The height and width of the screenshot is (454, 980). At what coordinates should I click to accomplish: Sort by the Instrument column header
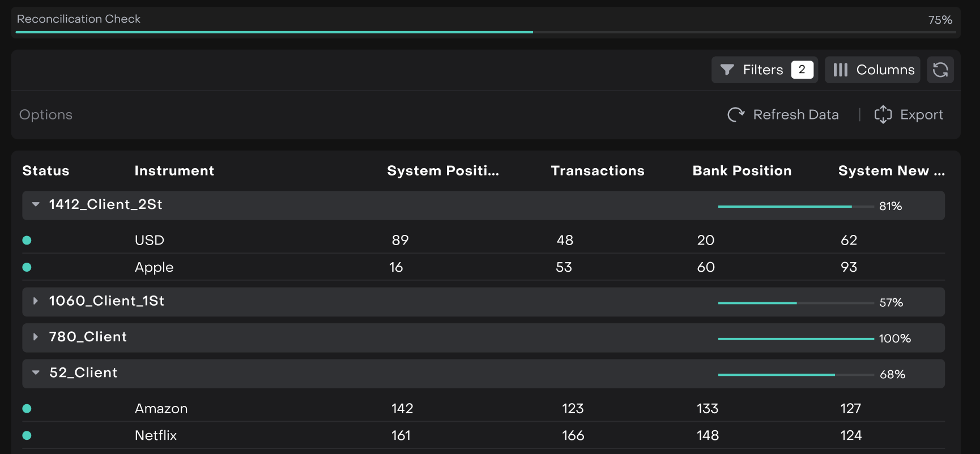[x=174, y=171]
